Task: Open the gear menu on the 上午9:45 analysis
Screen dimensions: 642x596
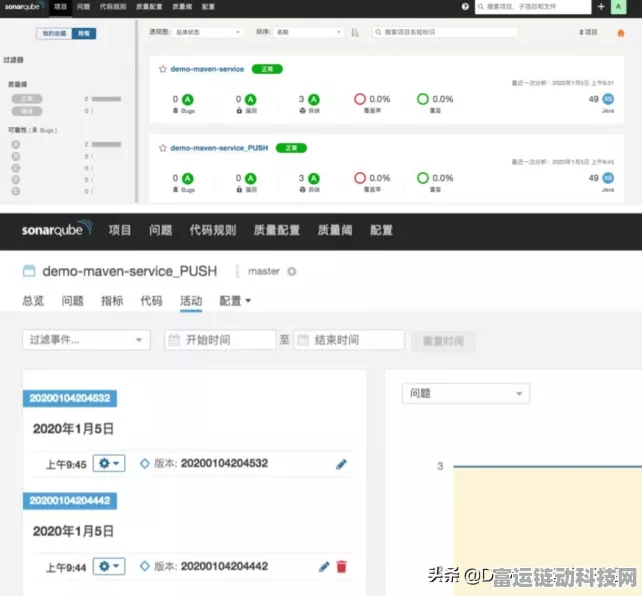Action: tap(109, 463)
